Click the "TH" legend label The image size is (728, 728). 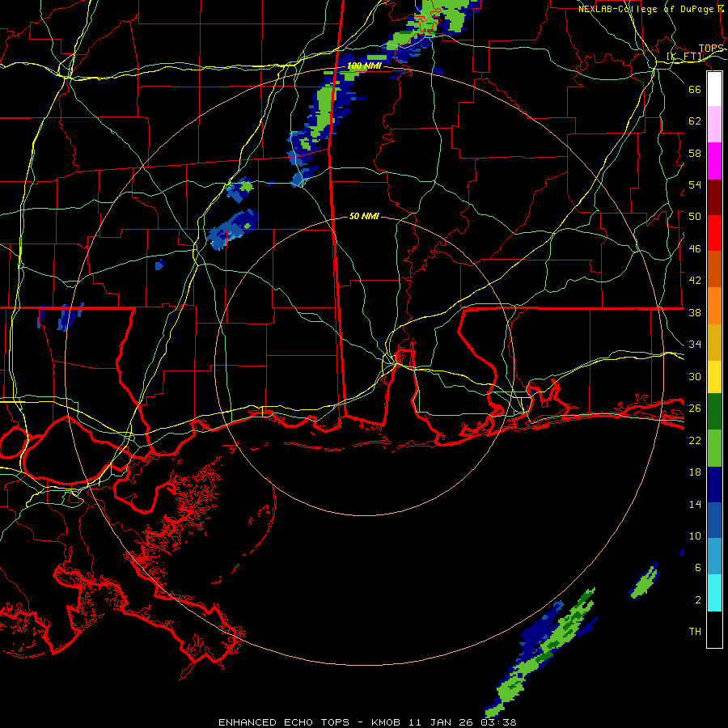point(695,631)
